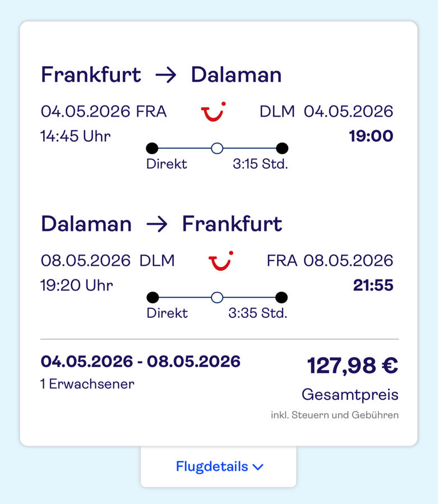
Task: Click the travel date range 04.05.2026 - 08.05.2026
Action: point(141,361)
